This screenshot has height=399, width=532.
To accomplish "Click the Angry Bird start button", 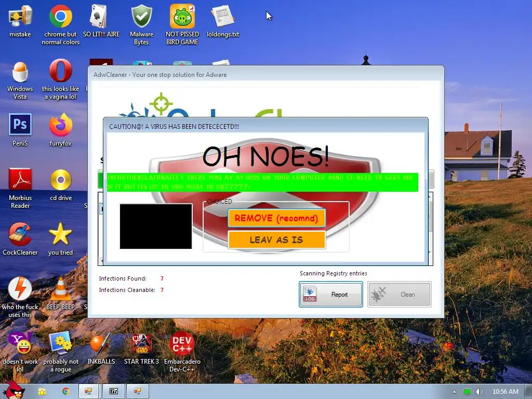I will (14, 390).
